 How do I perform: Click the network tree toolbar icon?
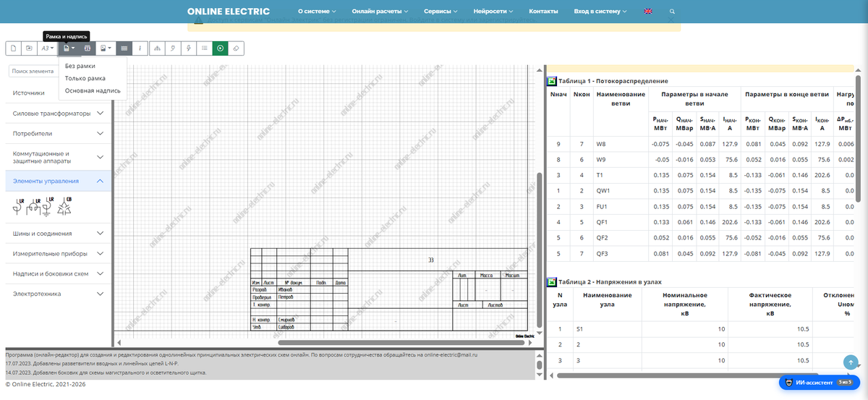[x=157, y=48]
